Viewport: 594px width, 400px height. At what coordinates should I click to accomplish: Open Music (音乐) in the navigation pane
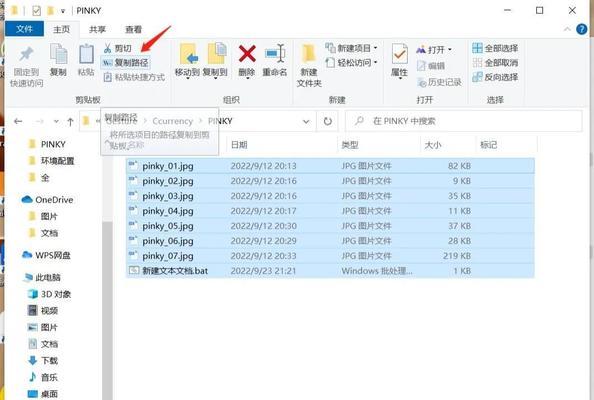point(43,377)
